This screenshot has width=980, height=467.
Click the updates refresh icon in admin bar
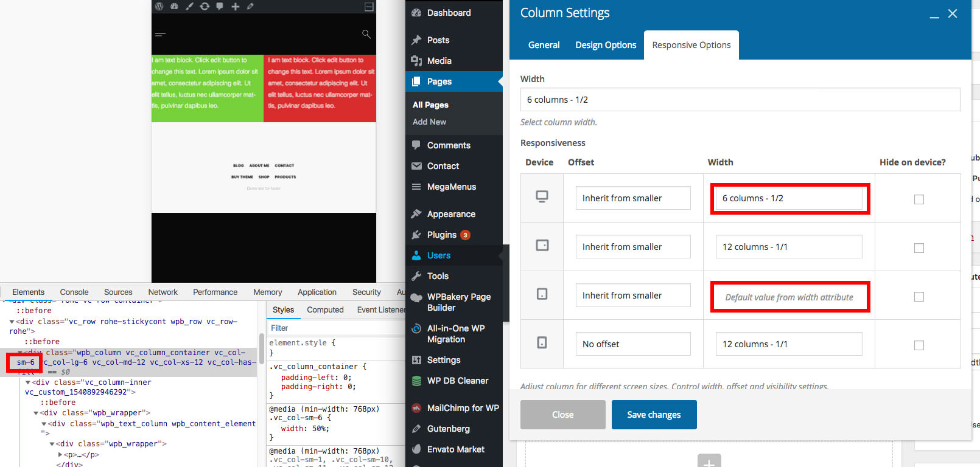[205, 6]
